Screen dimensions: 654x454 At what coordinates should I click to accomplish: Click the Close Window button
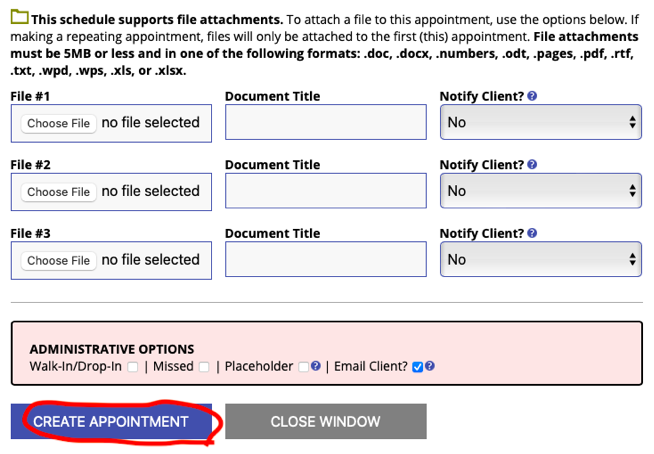pyautogui.click(x=326, y=421)
